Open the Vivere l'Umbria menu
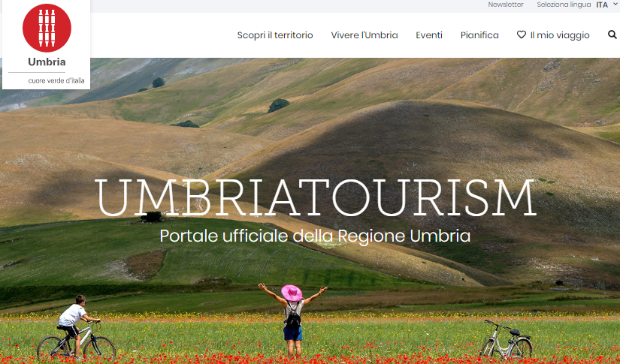620x364 pixels. point(364,35)
